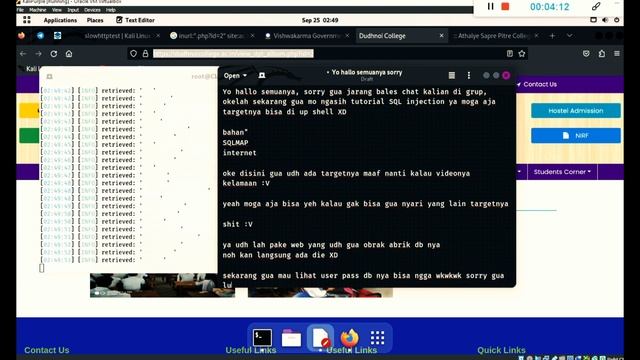Image resolution: width=640 pixels, height=360 pixels.
Task: Open the VirtualBox Input menu
Action: tap(73, 10)
